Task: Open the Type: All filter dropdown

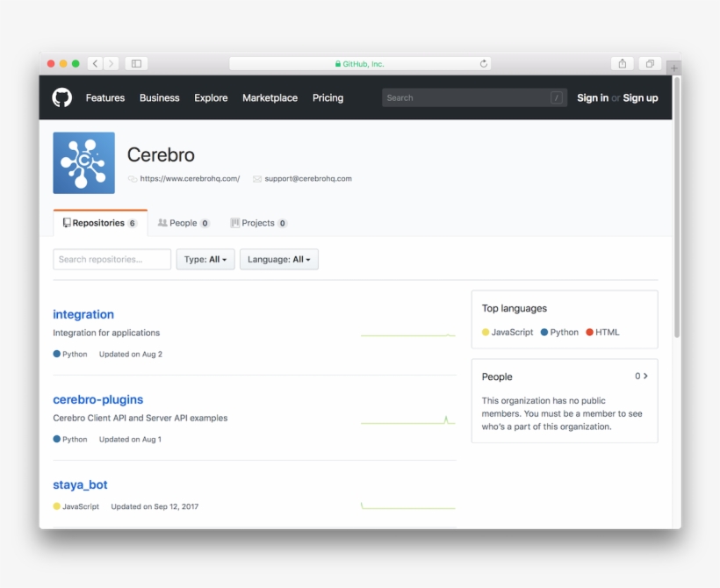Action: click(x=205, y=259)
